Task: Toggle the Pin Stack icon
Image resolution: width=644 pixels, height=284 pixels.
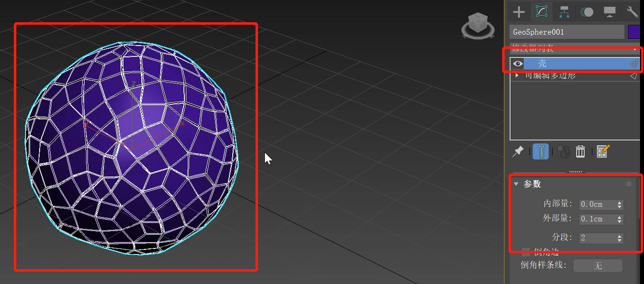Action: (x=517, y=152)
